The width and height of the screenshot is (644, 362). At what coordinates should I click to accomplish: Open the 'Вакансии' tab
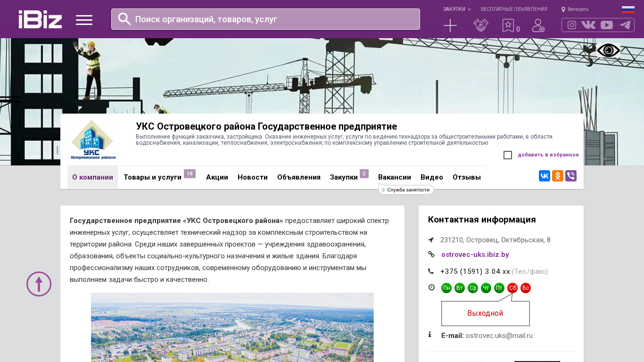pos(395,177)
